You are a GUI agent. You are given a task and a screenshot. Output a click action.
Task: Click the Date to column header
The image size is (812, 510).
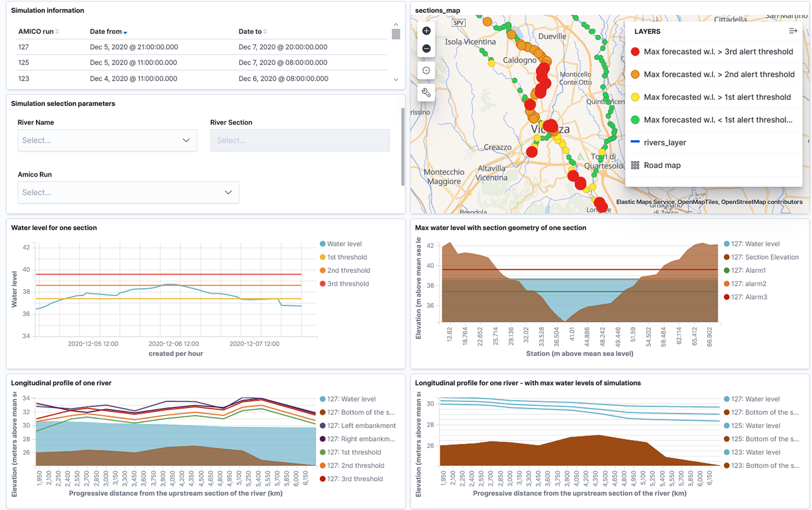[250, 32]
